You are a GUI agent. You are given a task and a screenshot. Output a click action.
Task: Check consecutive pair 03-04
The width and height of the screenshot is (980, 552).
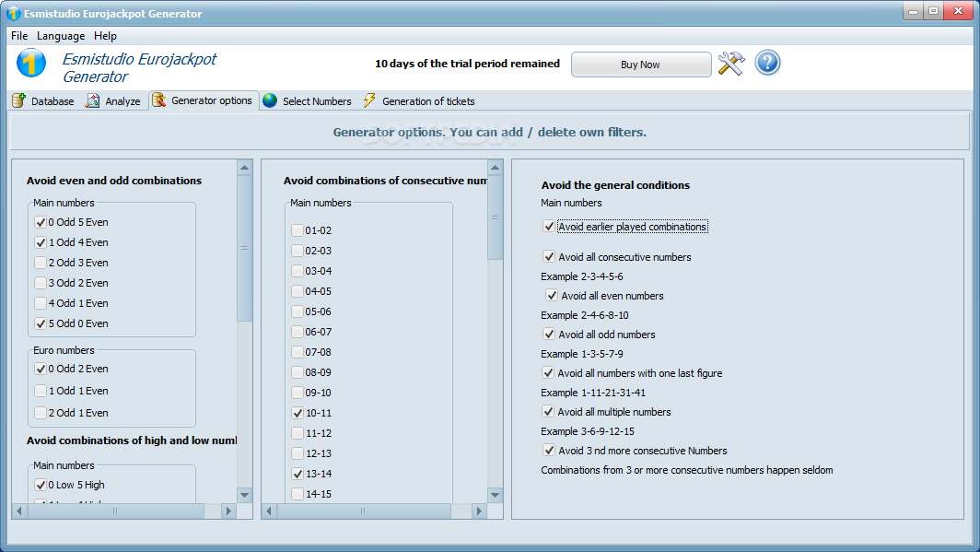(x=297, y=271)
